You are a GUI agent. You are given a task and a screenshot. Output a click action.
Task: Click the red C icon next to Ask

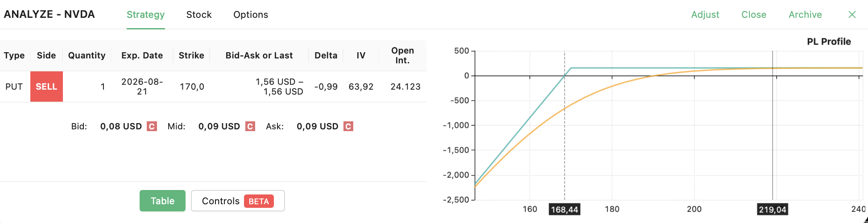(x=348, y=126)
